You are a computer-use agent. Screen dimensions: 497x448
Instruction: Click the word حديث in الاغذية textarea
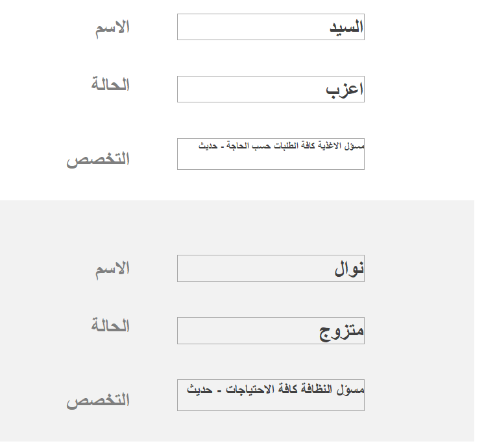tap(208, 146)
